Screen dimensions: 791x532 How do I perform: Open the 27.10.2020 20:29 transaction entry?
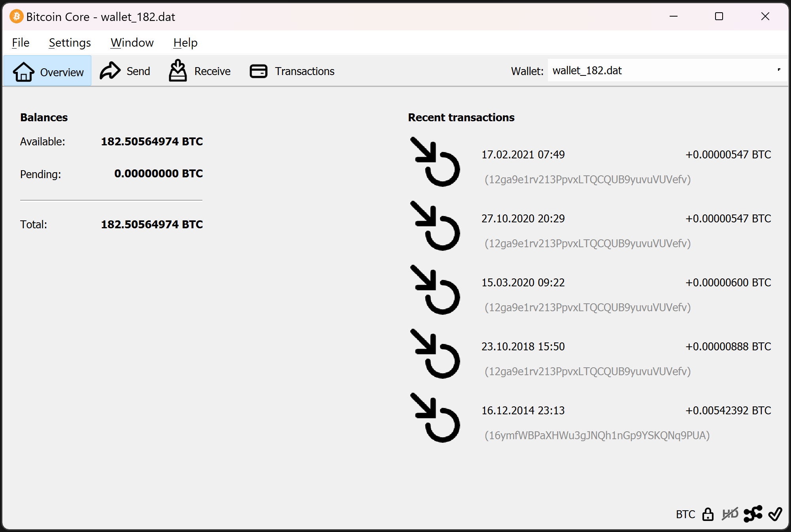pos(523,218)
